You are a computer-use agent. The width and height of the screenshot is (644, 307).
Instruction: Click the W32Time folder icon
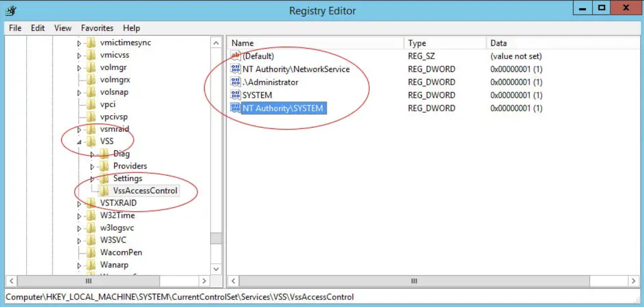click(x=91, y=215)
